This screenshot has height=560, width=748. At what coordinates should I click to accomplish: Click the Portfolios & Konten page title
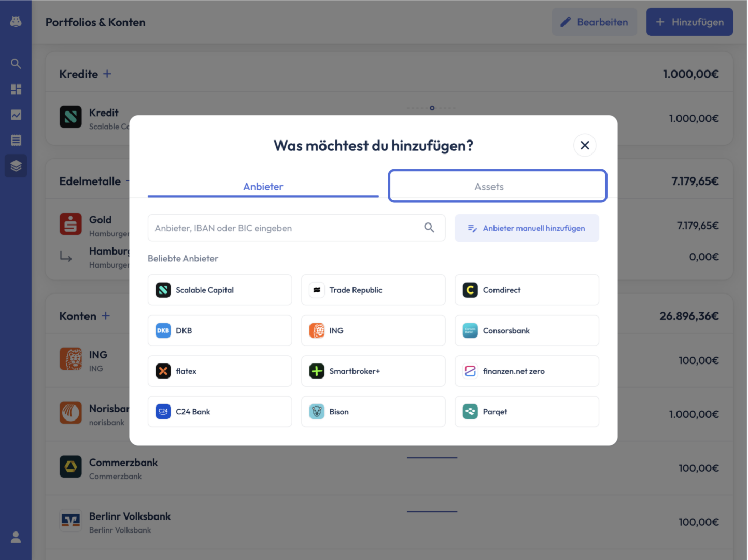coord(95,22)
